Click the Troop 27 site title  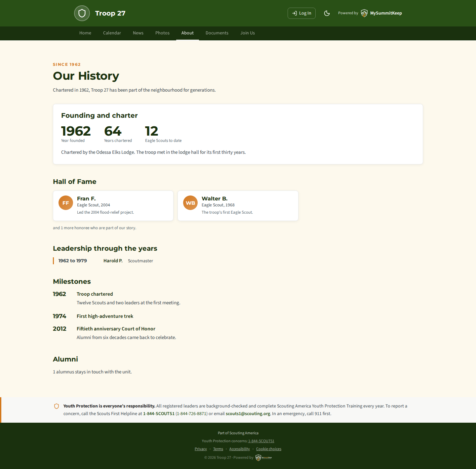click(110, 13)
